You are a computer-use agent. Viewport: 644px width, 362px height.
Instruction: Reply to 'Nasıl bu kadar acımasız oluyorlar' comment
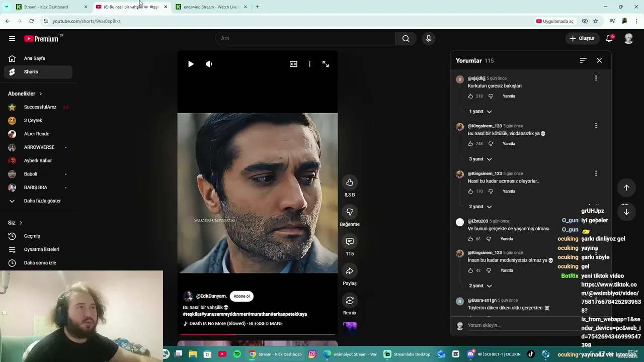(509, 192)
